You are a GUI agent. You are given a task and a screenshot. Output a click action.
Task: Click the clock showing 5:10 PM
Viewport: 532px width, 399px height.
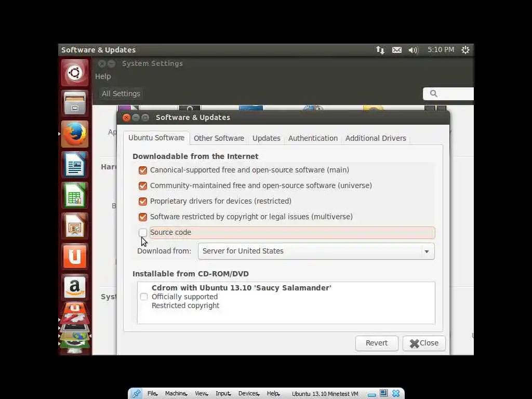point(441,49)
